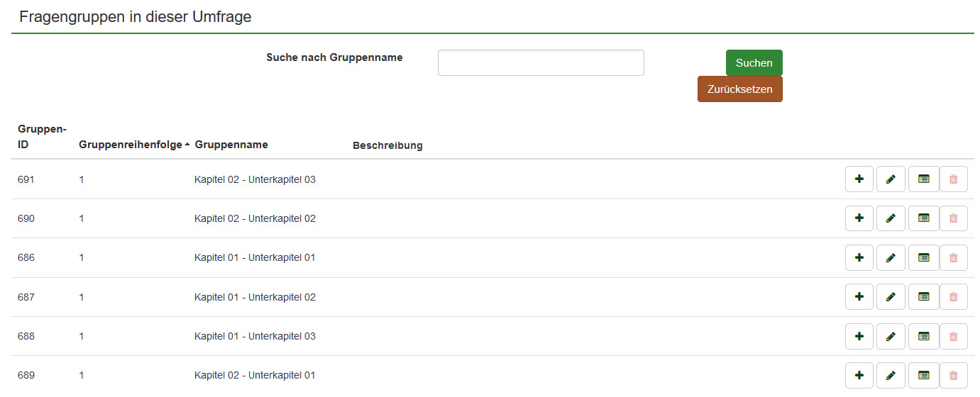Click plus icon for group 691

(x=859, y=179)
